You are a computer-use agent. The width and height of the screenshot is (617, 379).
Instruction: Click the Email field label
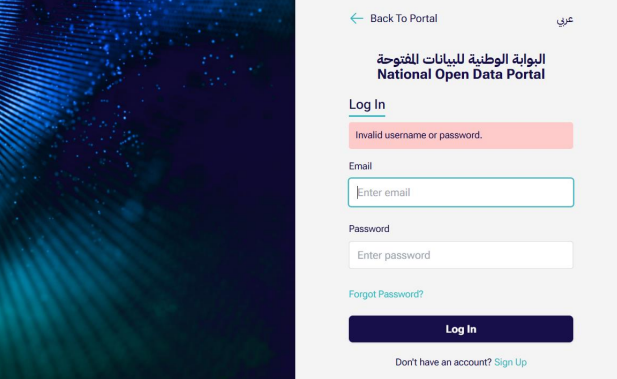(360, 166)
